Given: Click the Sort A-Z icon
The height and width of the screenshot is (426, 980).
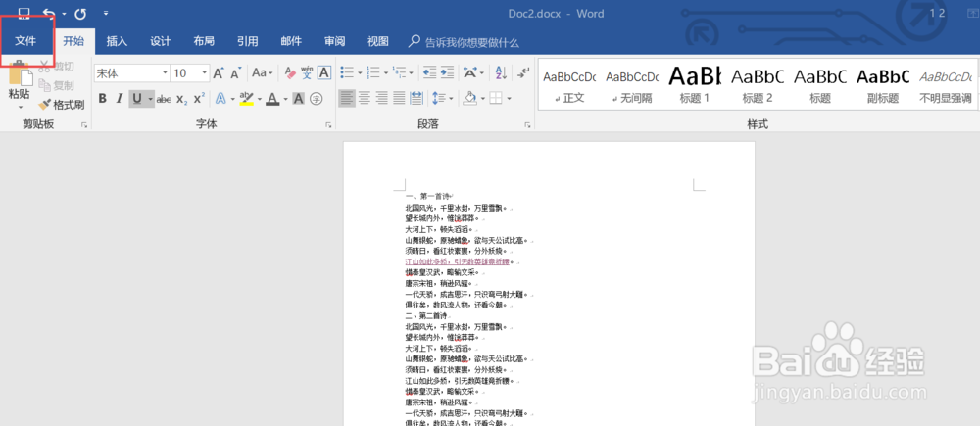Looking at the screenshot, I should tap(501, 73).
